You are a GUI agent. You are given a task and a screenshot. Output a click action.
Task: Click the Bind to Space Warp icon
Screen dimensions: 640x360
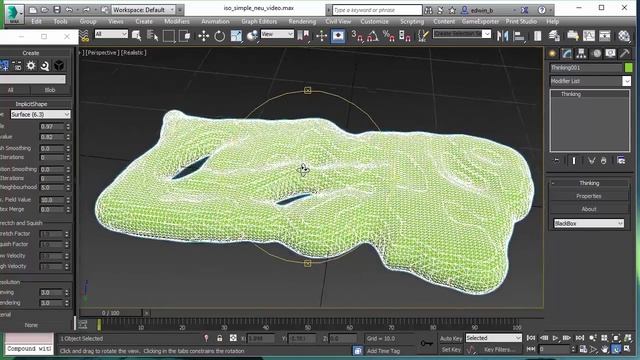coord(84,36)
